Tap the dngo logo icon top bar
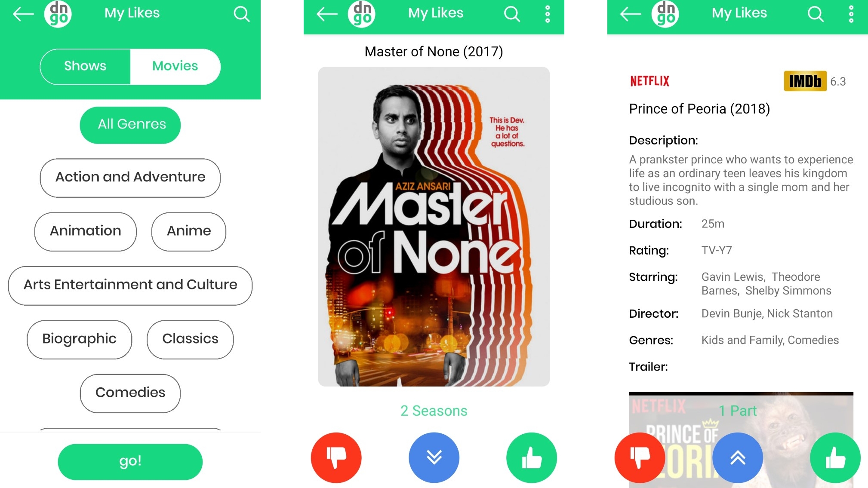Image resolution: width=868 pixels, height=488 pixels. [x=58, y=15]
